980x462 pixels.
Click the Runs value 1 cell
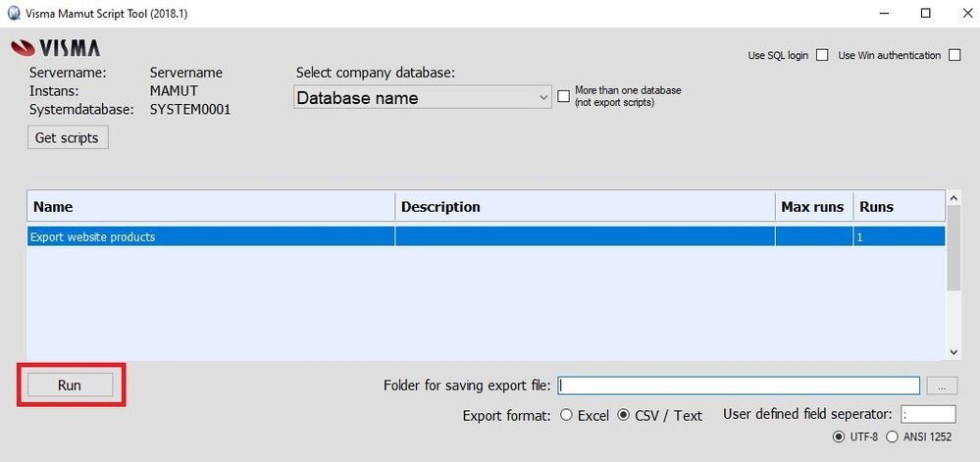click(899, 237)
